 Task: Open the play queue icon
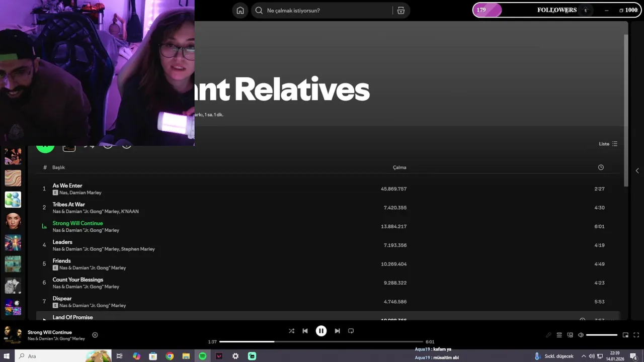click(559, 335)
